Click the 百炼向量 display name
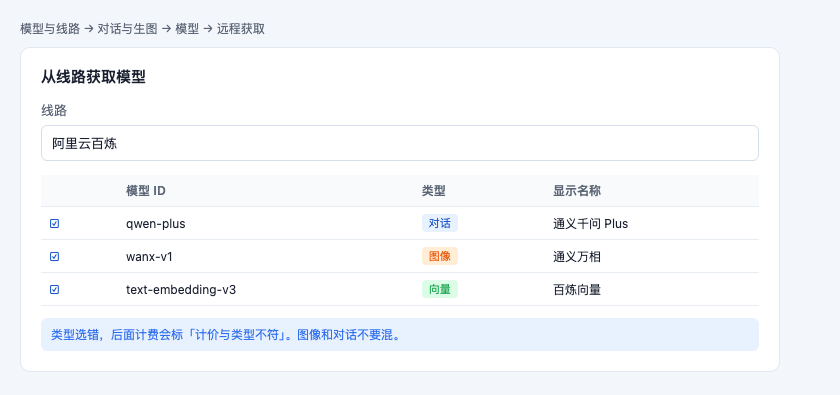Viewport: 840px width, 395px height. point(577,290)
